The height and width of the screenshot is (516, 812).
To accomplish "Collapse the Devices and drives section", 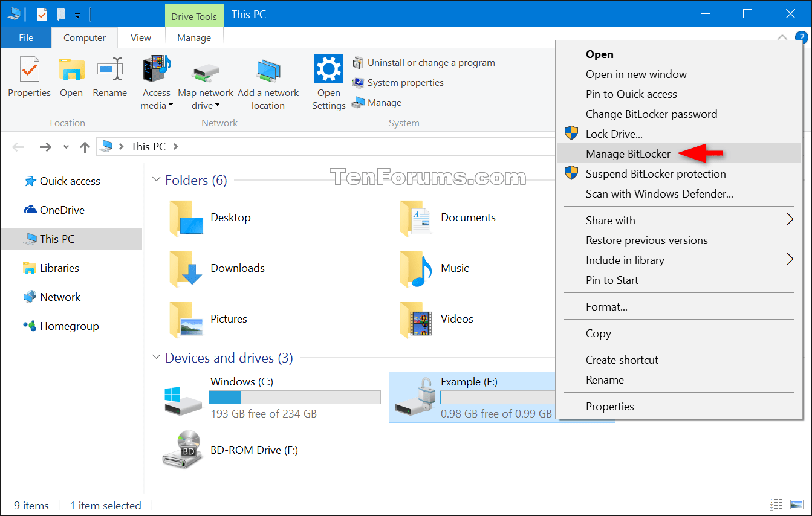I will 156,358.
